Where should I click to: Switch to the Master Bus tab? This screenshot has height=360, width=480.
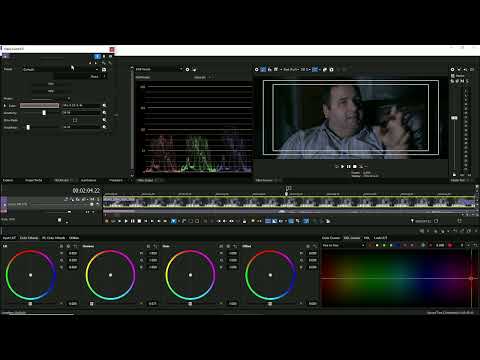(x=458, y=180)
